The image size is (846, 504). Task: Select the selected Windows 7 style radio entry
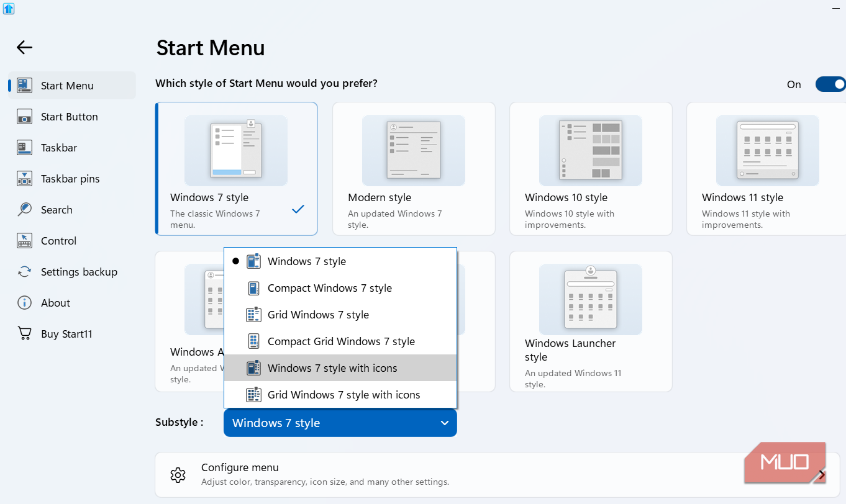coord(340,261)
